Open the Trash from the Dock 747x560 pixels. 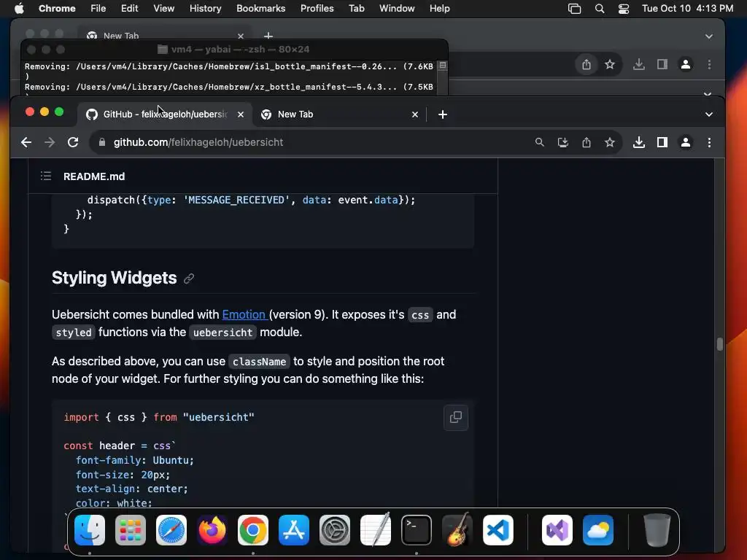[657, 530]
